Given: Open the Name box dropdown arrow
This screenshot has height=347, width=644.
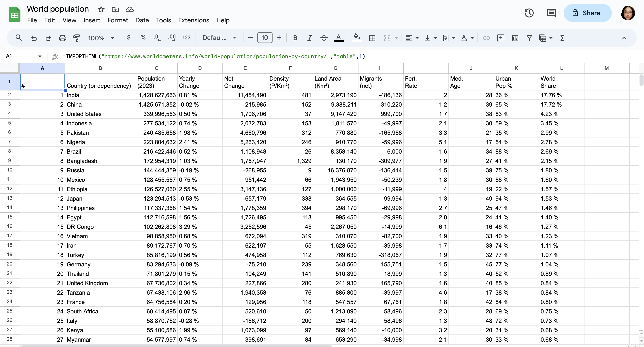Looking at the screenshot, I should tap(40, 56).
